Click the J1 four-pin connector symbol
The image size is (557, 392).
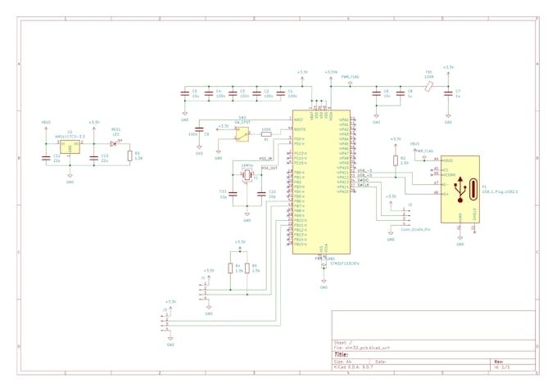click(203, 291)
